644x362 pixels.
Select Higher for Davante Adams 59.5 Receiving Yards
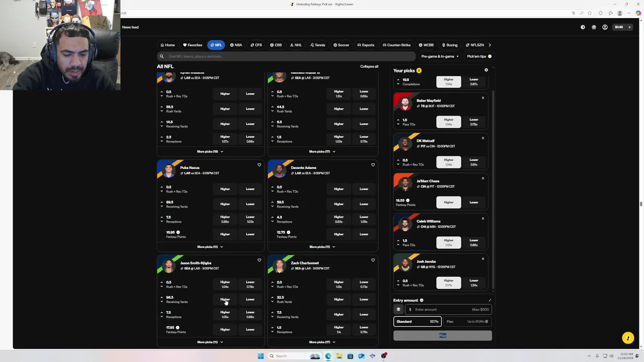coord(339,204)
